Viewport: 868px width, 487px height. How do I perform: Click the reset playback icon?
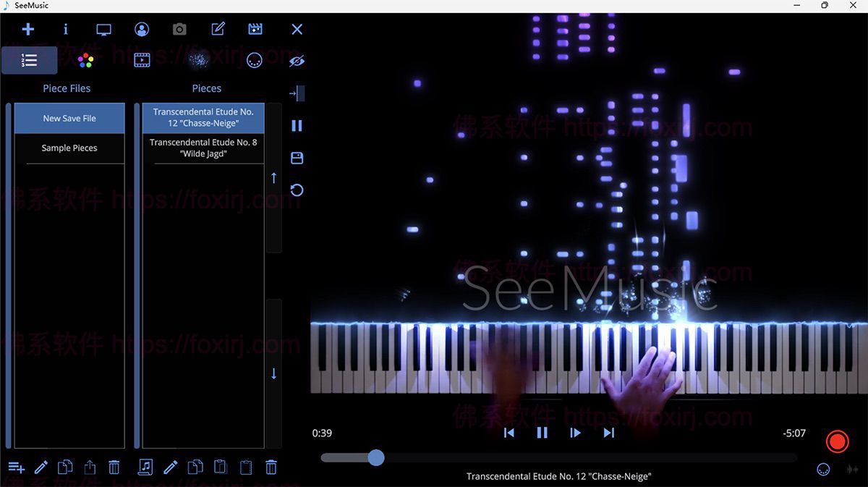point(297,190)
